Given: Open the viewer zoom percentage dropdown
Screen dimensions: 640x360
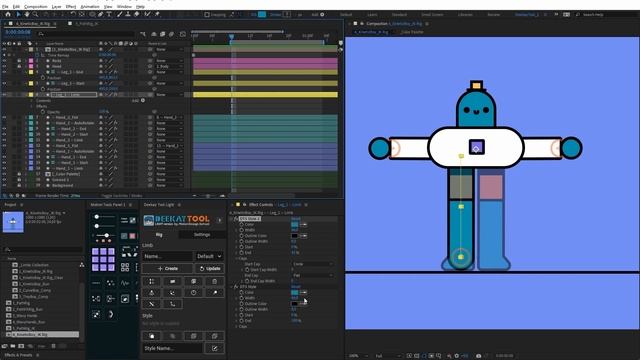Looking at the screenshot, I should (x=358, y=356).
